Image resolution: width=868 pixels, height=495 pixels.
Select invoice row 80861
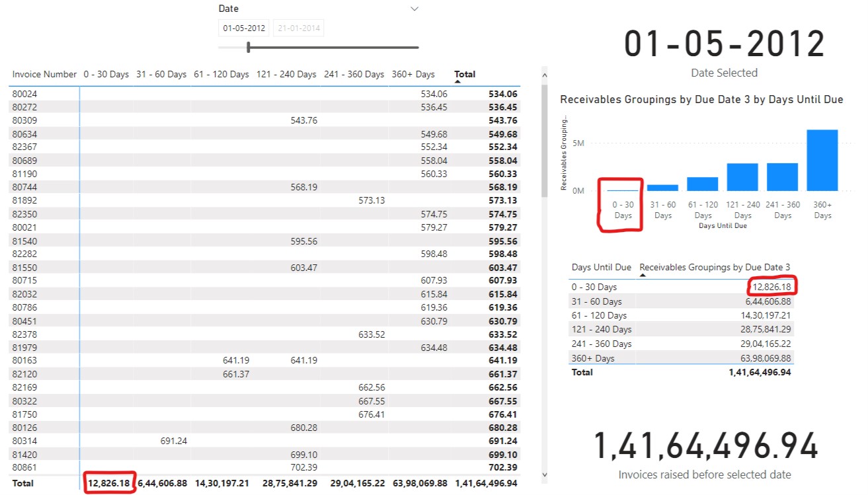pos(265,467)
